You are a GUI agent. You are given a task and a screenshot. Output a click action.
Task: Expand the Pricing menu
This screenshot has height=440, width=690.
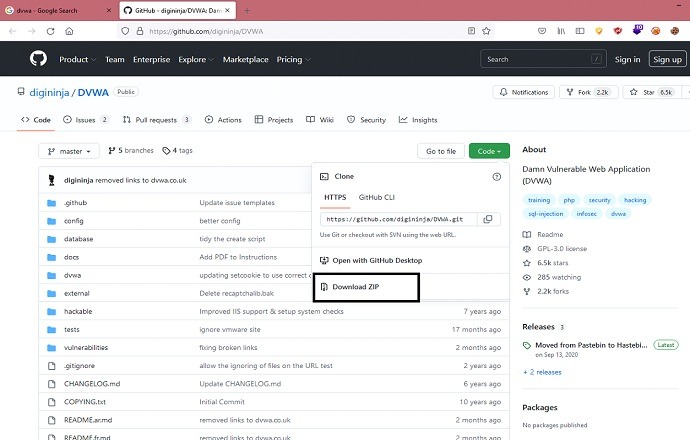294,59
